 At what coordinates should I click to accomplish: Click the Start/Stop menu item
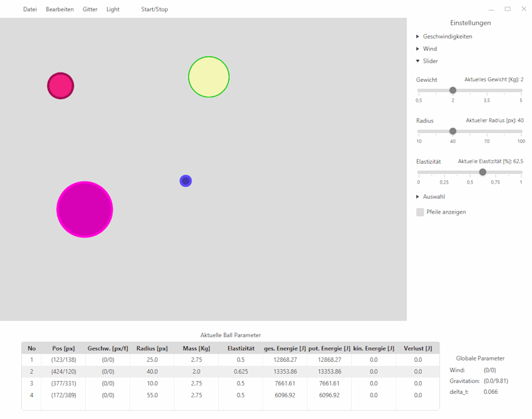coord(154,9)
